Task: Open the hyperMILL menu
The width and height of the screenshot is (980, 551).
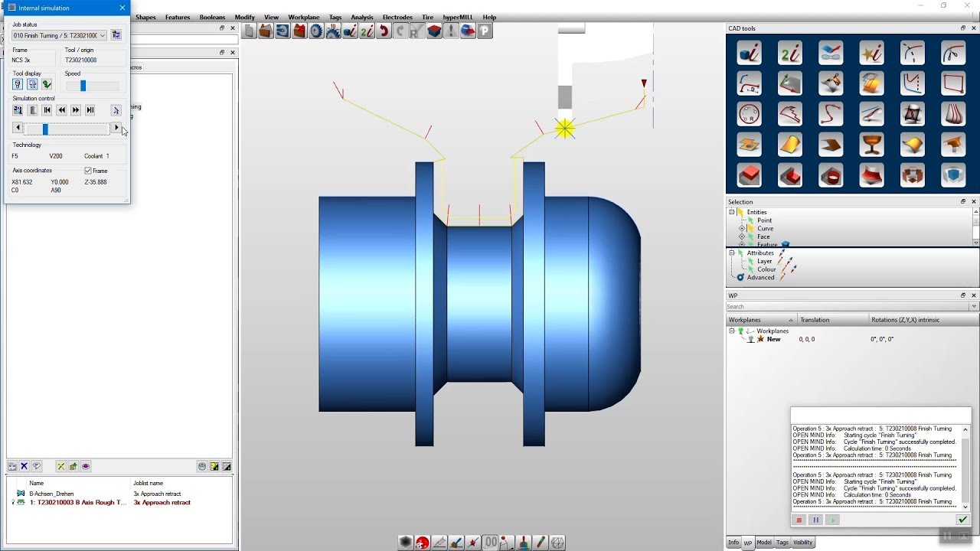Action: click(x=458, y=17)
